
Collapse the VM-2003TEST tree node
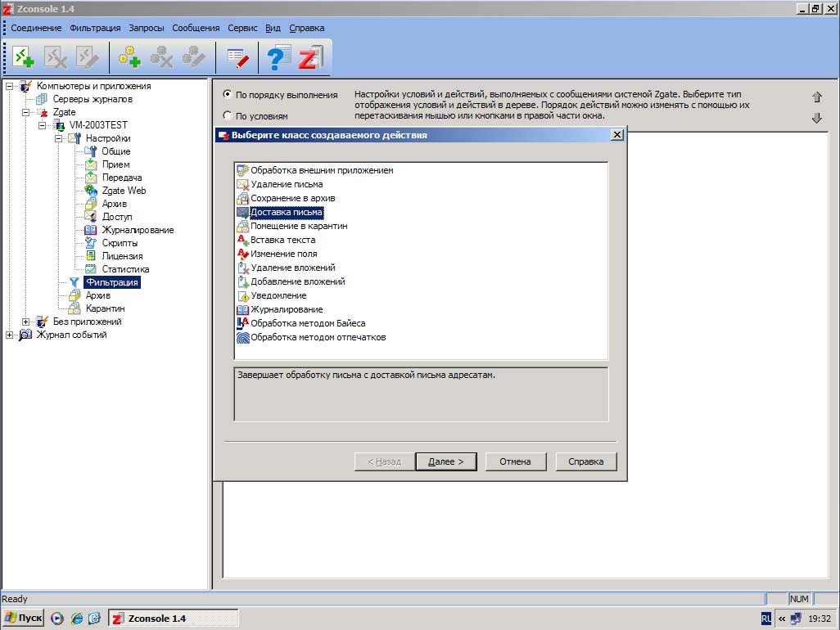point(43,125)
